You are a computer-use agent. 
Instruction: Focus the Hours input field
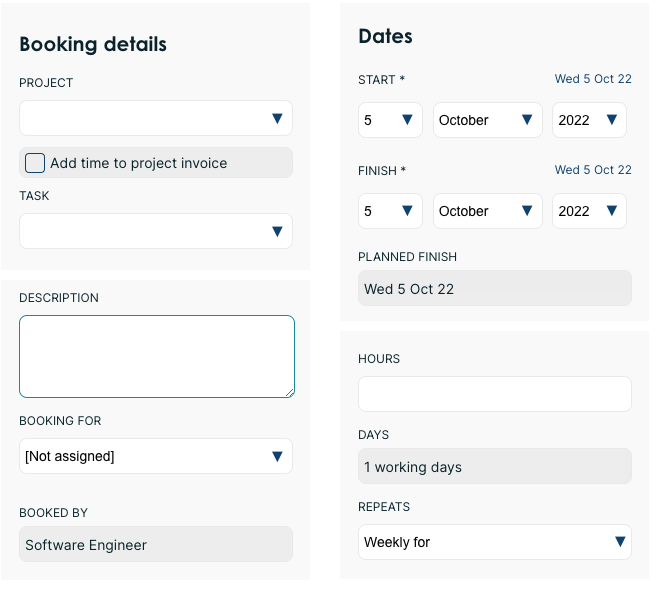494,394
